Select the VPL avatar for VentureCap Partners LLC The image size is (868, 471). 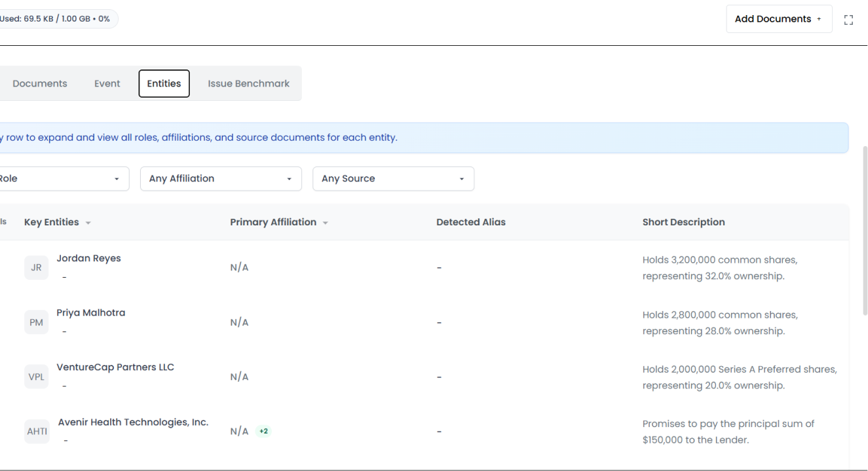[36, 376]
